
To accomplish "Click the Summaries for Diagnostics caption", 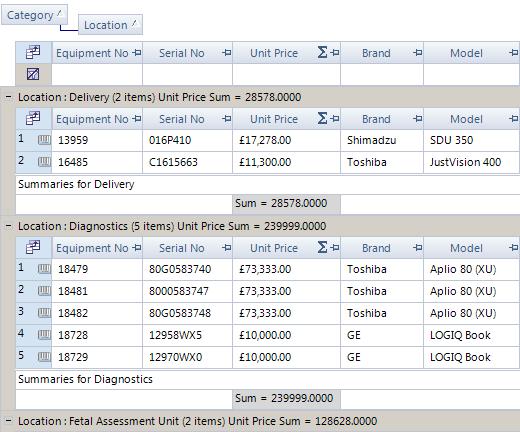I will tap(85, 379).
